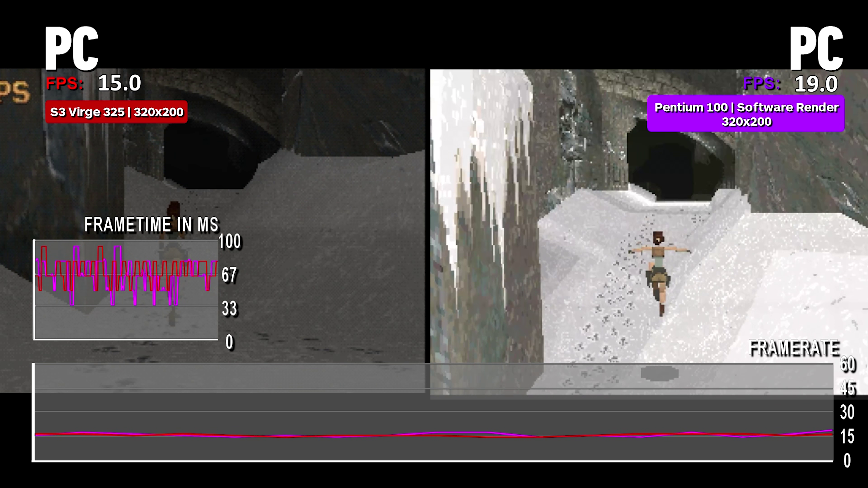Click the red 'S3 Virge 325 | 320x200' label
This screenshot has height=488, width=868.
(116, 112)
